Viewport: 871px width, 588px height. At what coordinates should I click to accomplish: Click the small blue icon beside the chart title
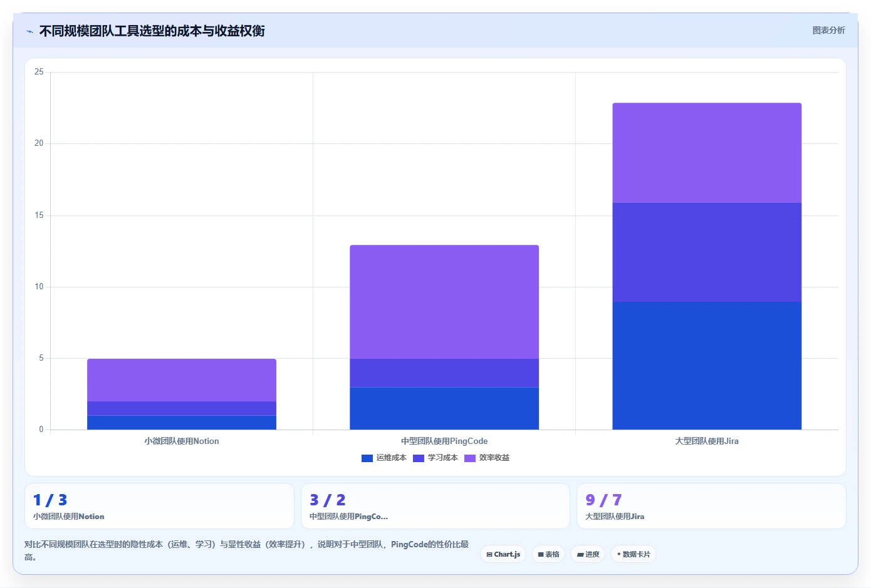coord(29,31)
